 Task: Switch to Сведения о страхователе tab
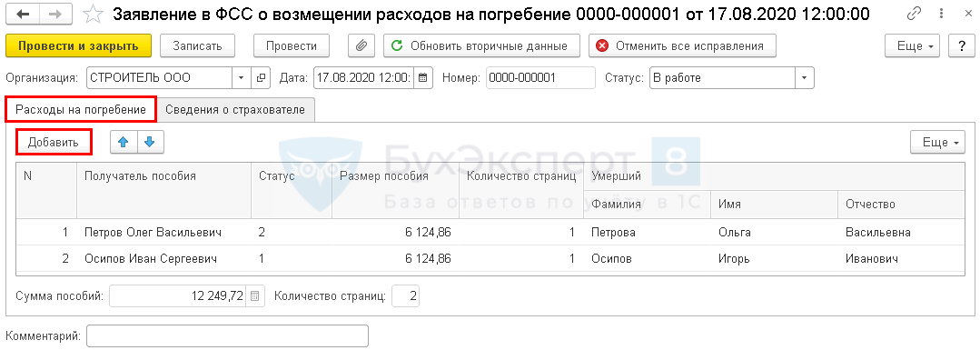coord(235,110)
